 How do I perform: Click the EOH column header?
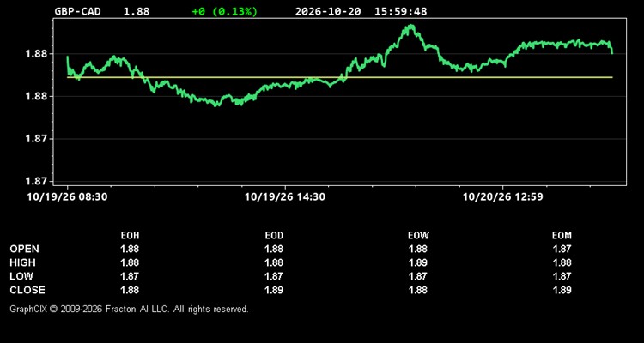[130, 236]
